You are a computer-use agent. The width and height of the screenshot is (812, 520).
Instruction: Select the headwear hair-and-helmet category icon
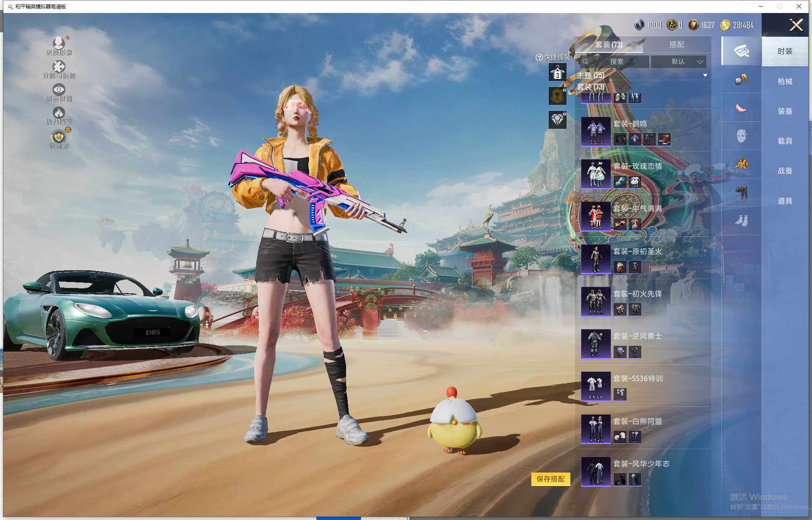pyautogui.click(x=741, y=80)
